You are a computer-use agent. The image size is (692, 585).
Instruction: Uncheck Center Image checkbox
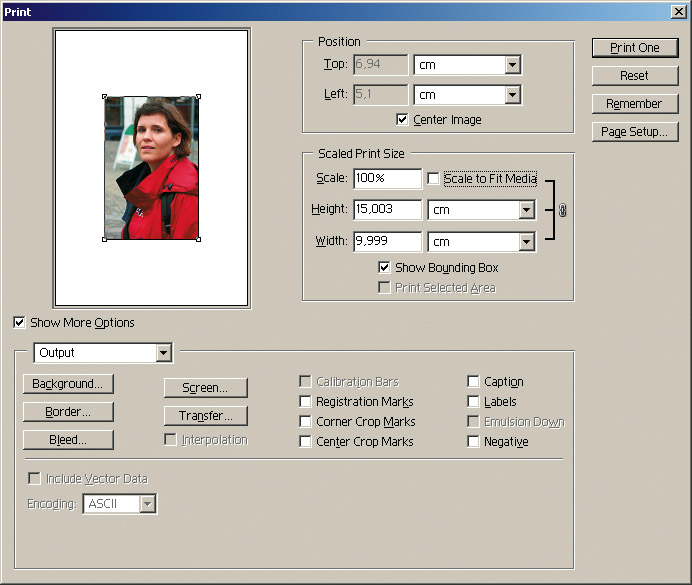pyautogui.click(x=402, y=120)
